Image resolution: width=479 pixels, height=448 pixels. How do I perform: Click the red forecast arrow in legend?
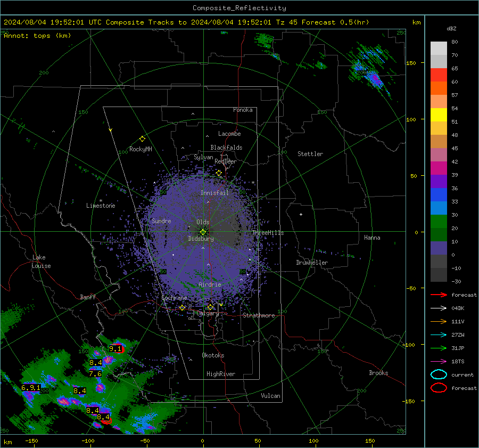(439, 295)
